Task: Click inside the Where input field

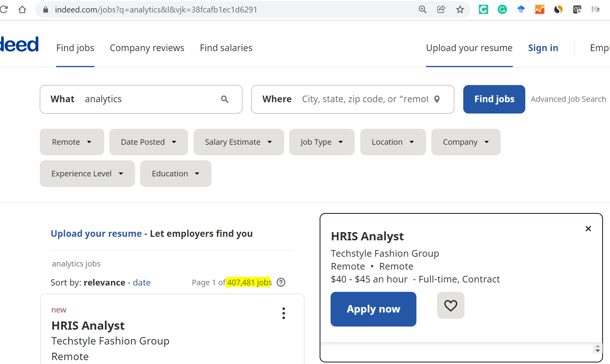Action: tap(363, 99)
